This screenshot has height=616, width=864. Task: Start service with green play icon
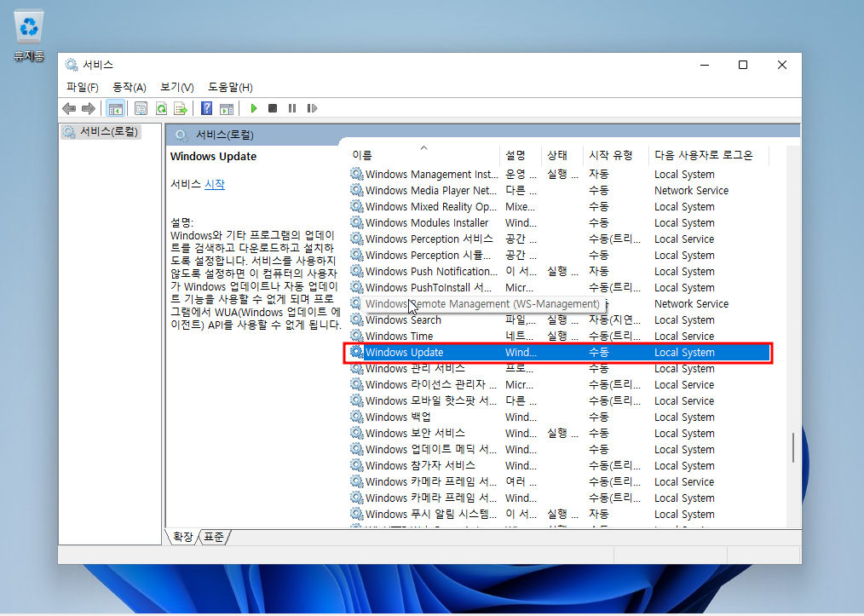click(x=253, y=108)
